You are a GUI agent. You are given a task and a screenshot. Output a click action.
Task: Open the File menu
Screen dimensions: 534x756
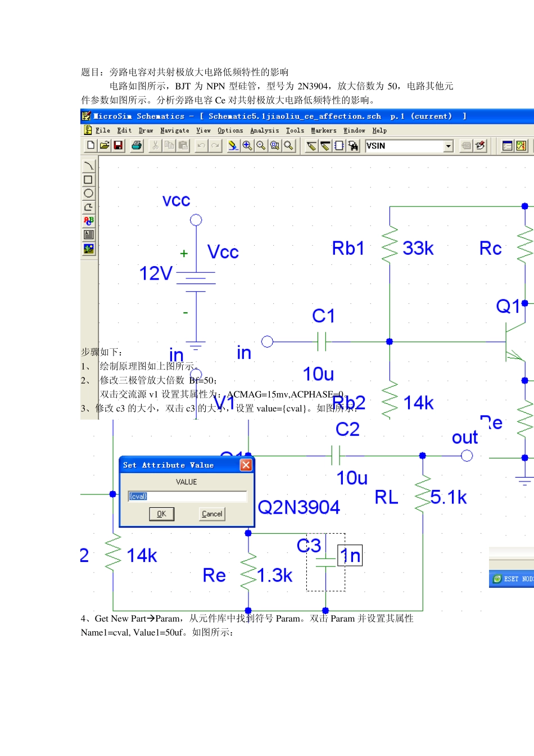click(x=103, y=130)
